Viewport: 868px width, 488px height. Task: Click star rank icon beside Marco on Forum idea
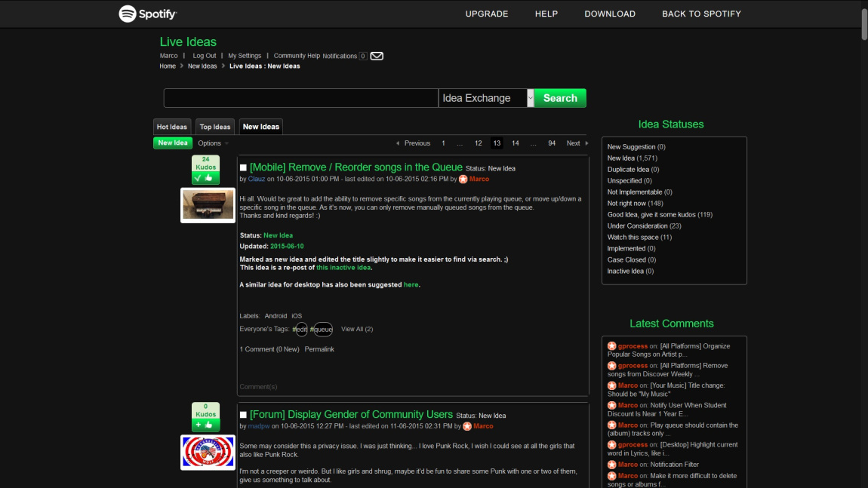click(x=466, y=426)
